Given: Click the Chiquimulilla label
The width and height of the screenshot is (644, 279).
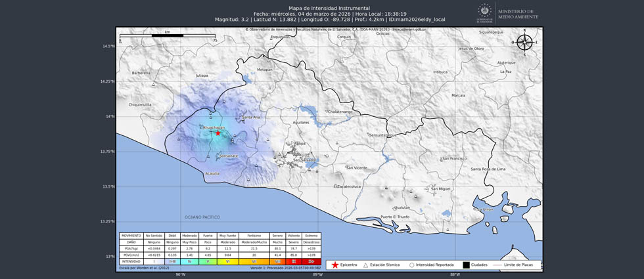Looking at the screenshot, I should coord(140,104).
